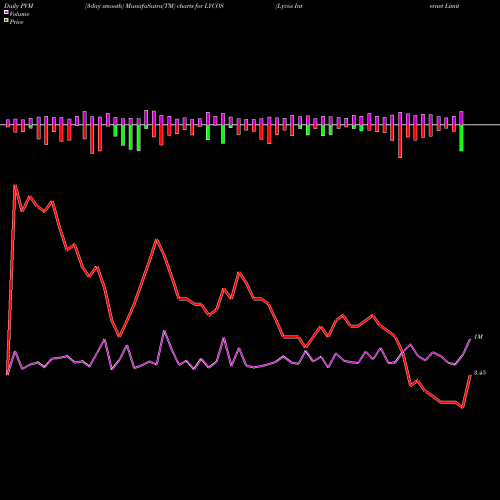Click the end point of the magenta volume line
500x500 pixels.
pyautogui.click(x=470, y=340)
